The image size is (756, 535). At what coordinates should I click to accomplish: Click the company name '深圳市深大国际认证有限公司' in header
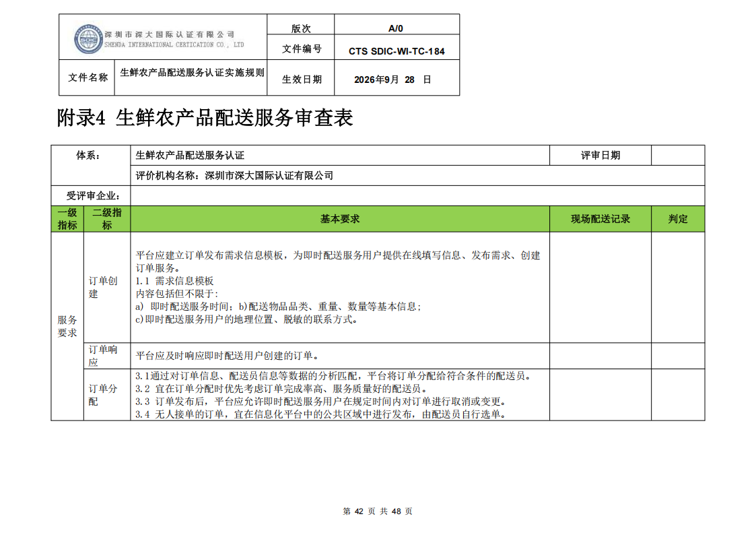pyautogui.click(x=169, y=35)
